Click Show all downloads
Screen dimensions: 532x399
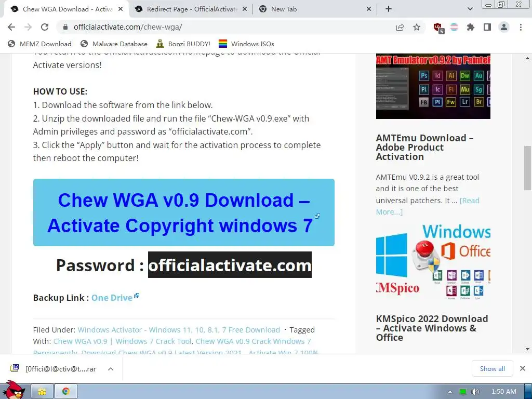click(493, 368)
